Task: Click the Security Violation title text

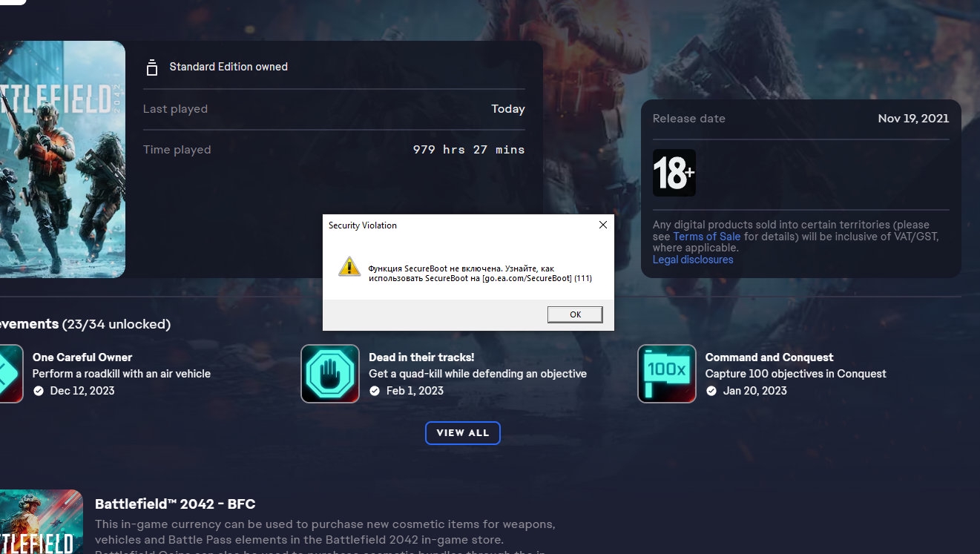Action: pos(363,225)
